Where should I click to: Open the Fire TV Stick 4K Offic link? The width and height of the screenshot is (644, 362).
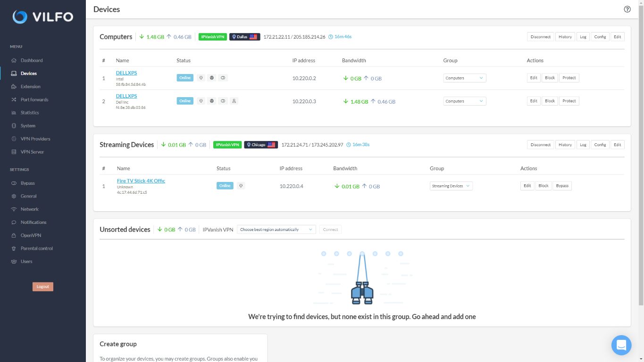click(141, 181)
